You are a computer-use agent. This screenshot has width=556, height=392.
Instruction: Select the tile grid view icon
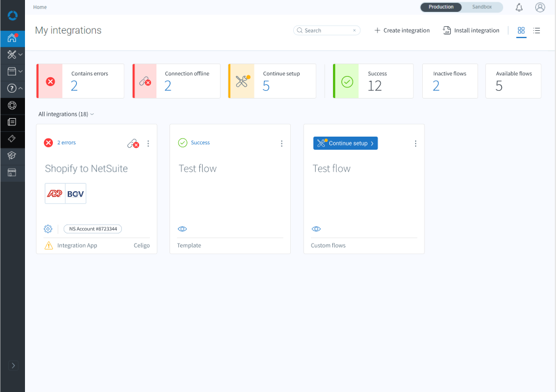point(521,30)
